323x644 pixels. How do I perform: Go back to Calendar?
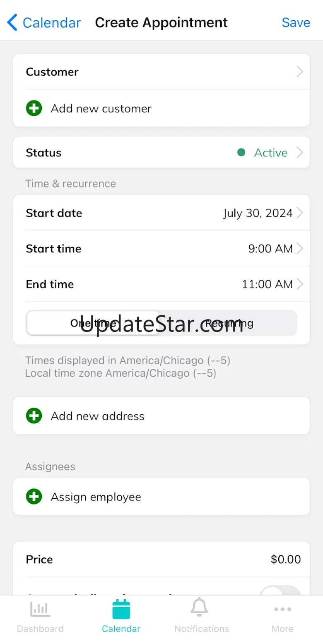[51, 22]
